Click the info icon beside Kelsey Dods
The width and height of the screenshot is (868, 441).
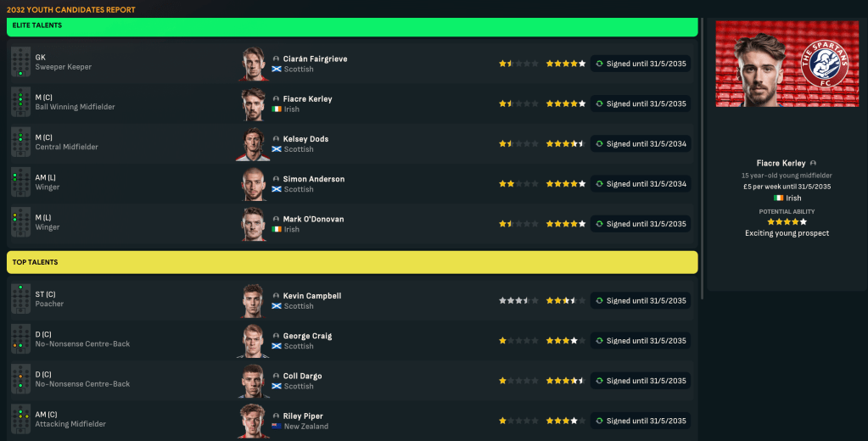[x=276, y=139]
